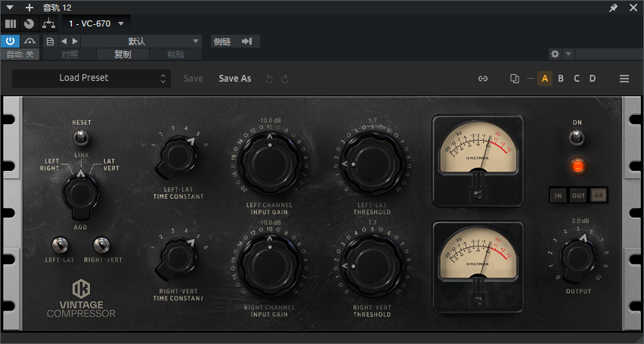The image size is (644, 344).
Task: Click the 粘贴 paste button
Action: pos(175,54)
